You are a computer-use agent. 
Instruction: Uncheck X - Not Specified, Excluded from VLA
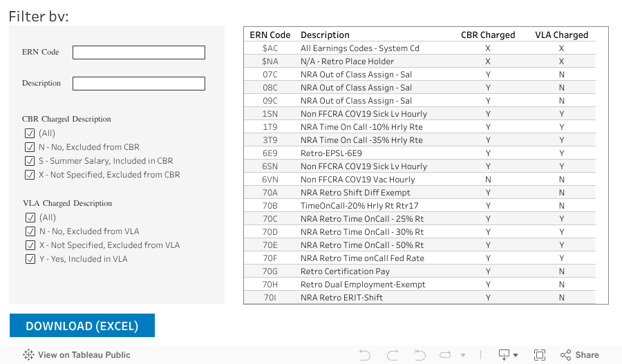[30, 245]
